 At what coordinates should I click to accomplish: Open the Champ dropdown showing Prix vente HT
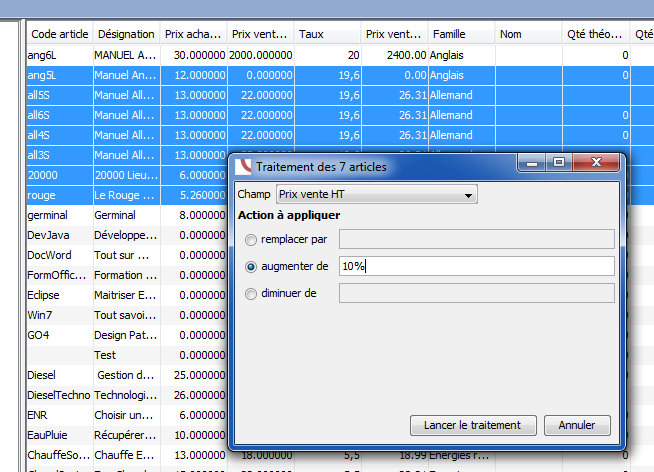point(375,194)
